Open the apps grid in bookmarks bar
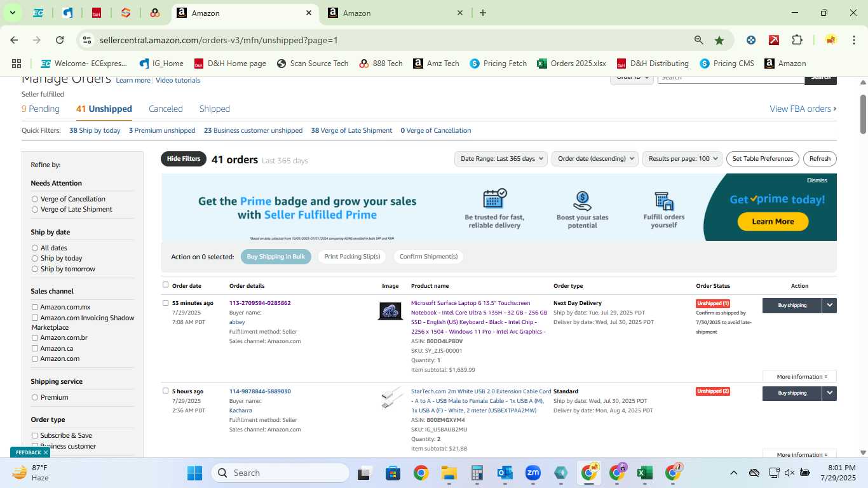 pos(17,64)
